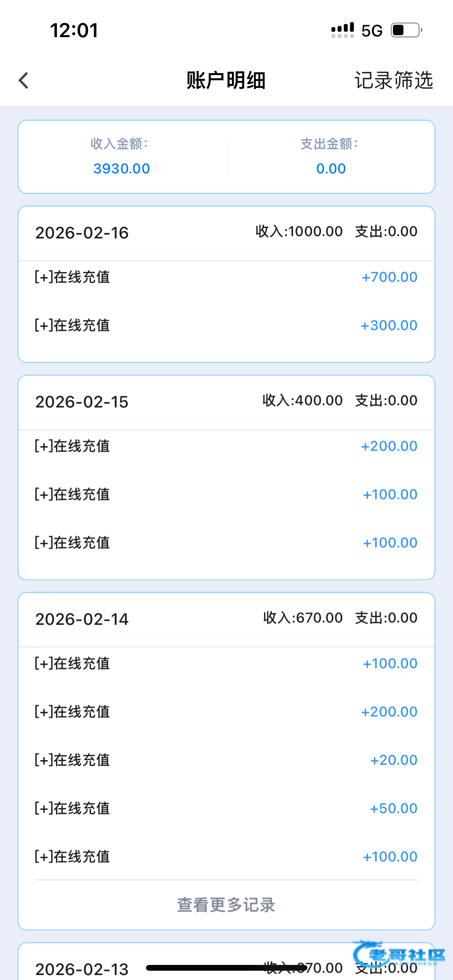Expand the 2026-02-15 date header
This screenshot has height=980, width=453.
tap(226, 401)
